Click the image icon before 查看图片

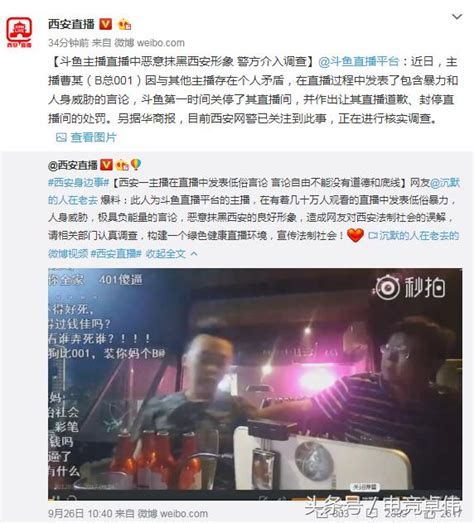tap(61, 137)
